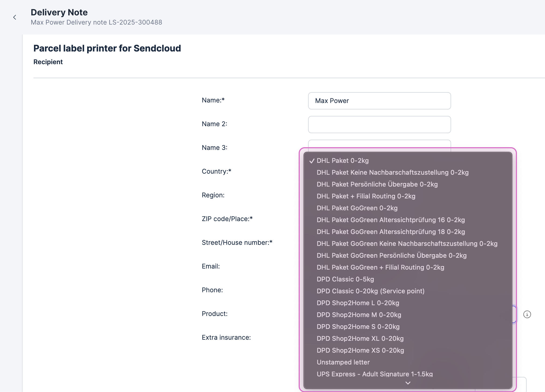
Task: Select DHL Paket GoGreen Alterssichtprüfung 16 option
Action: pyautogui.click(x=390, y=220)
